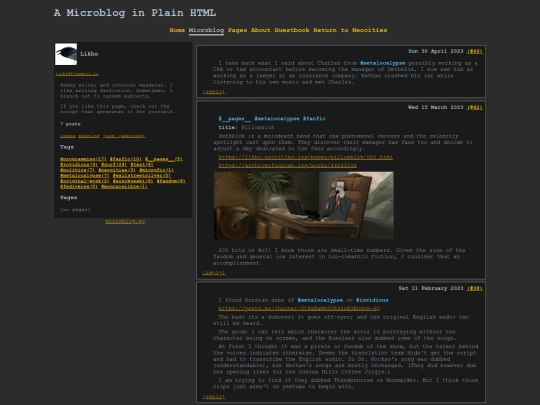Open permalink #38 on February 11 post
This screenshot has width=540, height=405.
475,288
